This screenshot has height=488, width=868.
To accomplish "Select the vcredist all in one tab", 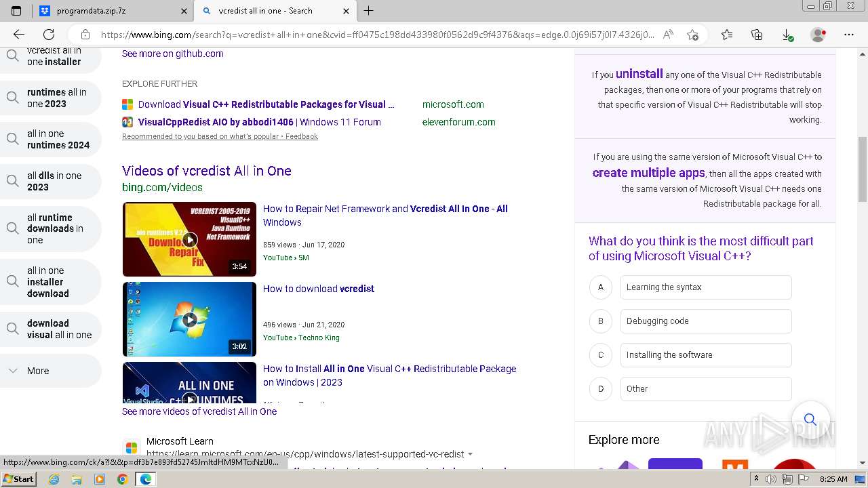I will tap(275, 11).
